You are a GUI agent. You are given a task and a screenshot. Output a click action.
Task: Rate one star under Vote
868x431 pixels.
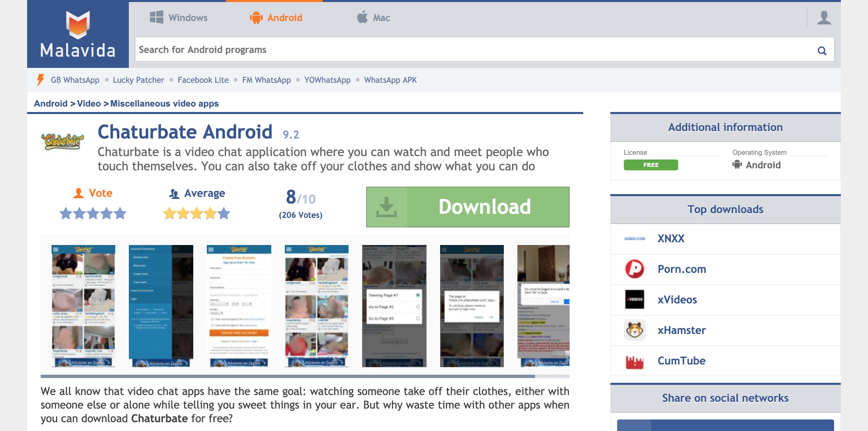[66, 213]
